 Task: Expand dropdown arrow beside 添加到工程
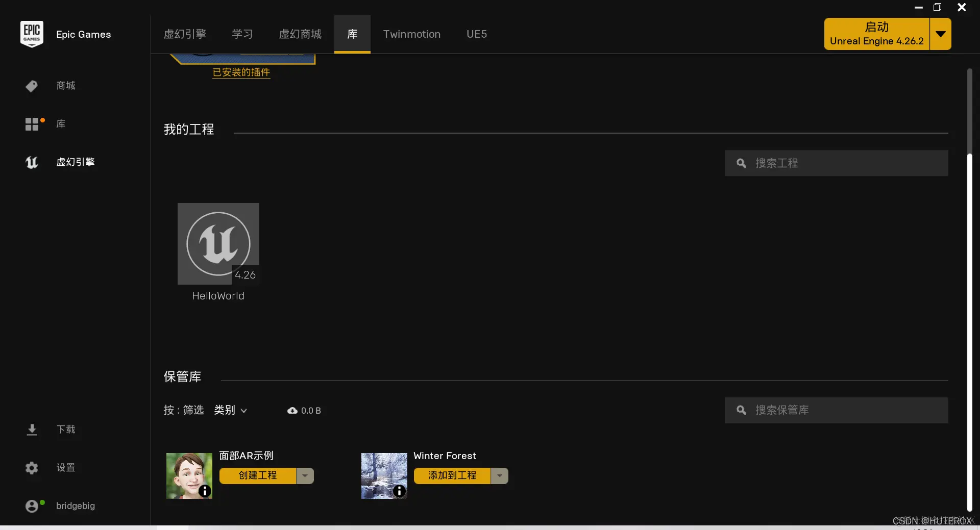pos(500,475)
